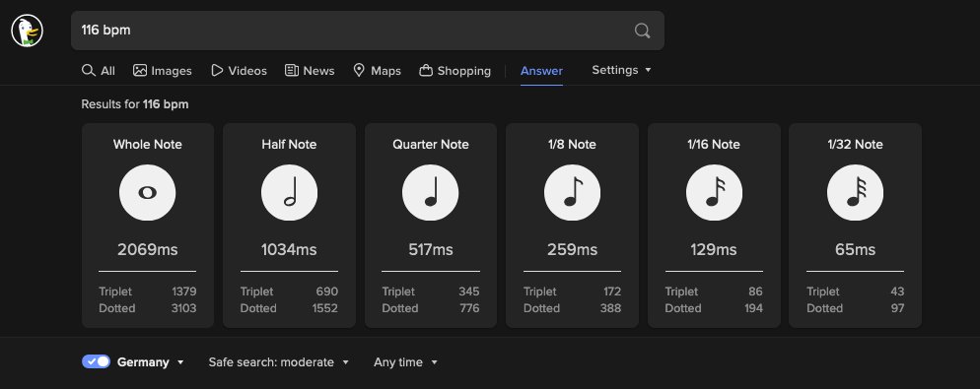Open the Maps tab
980x389 pixels.
click(x=377, y=71)
